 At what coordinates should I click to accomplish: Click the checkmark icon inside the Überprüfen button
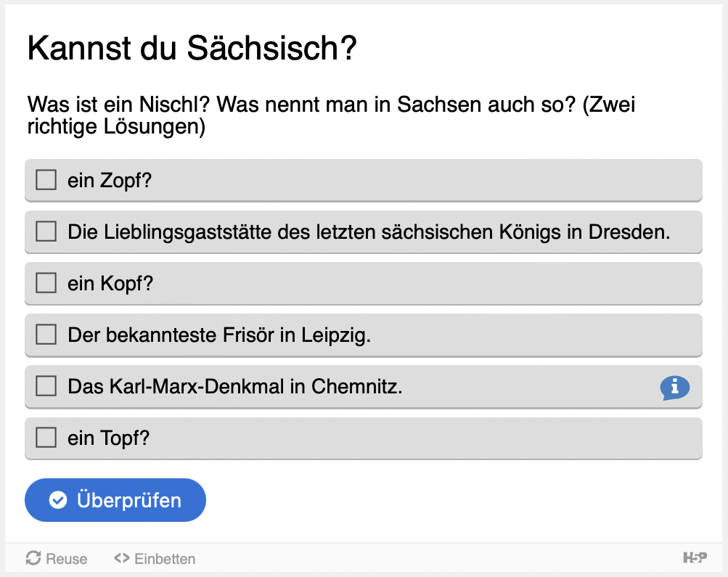pos(58,500)
